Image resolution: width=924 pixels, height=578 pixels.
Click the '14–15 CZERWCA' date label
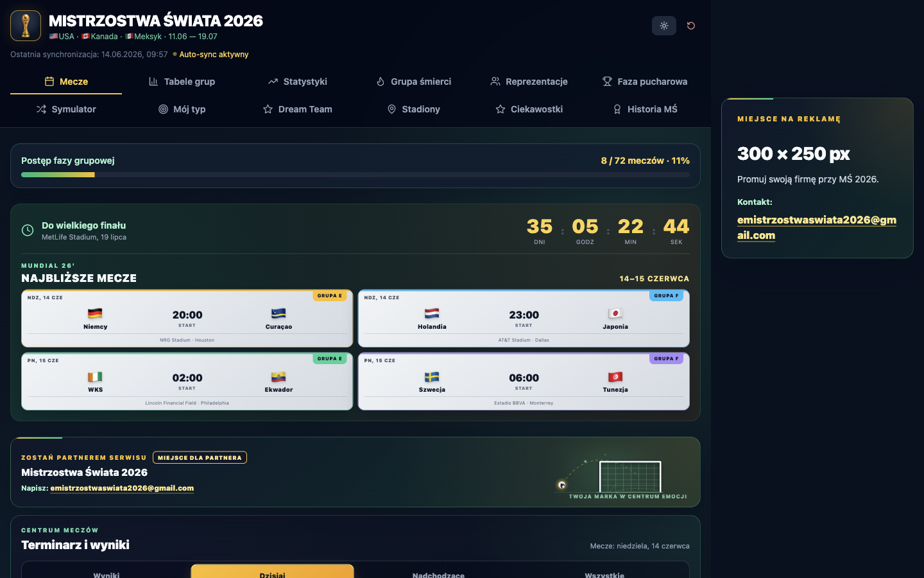coord(654,279)
